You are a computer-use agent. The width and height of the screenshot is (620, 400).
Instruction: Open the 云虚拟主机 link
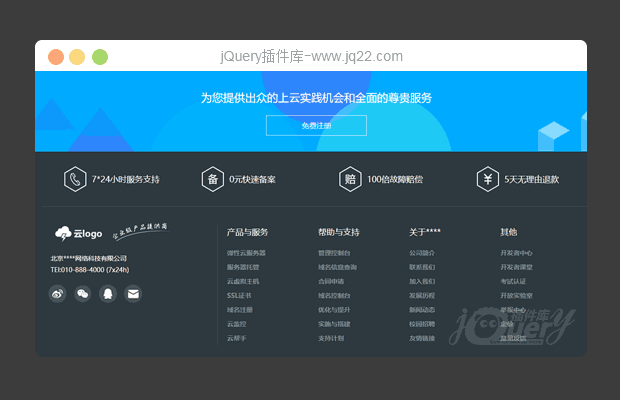243,281
